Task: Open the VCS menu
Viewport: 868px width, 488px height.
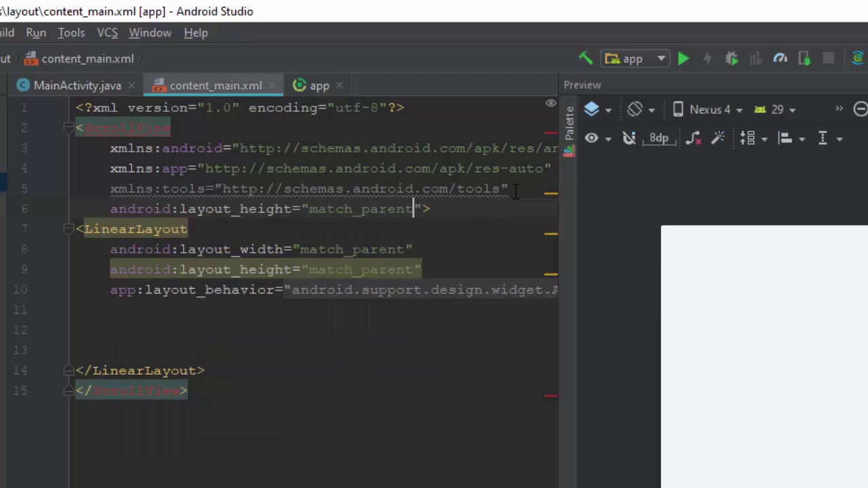Action: (x=107, y=33)
